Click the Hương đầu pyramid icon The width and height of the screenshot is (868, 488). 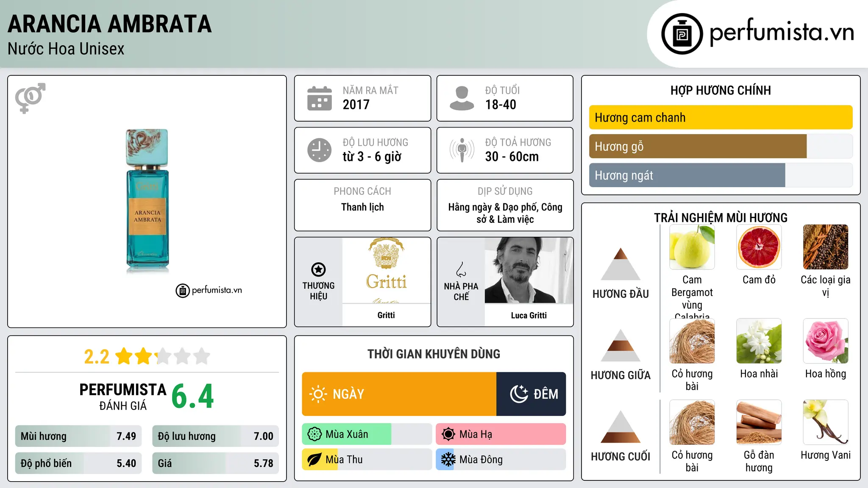pos(620,264)
